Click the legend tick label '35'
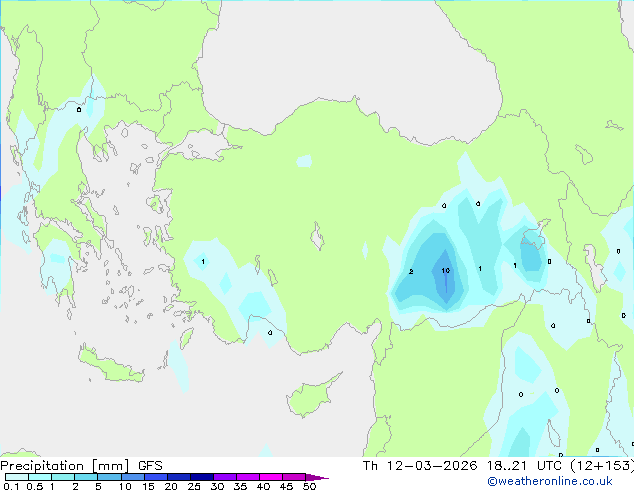The image size is (634, 490). (240, 486)
